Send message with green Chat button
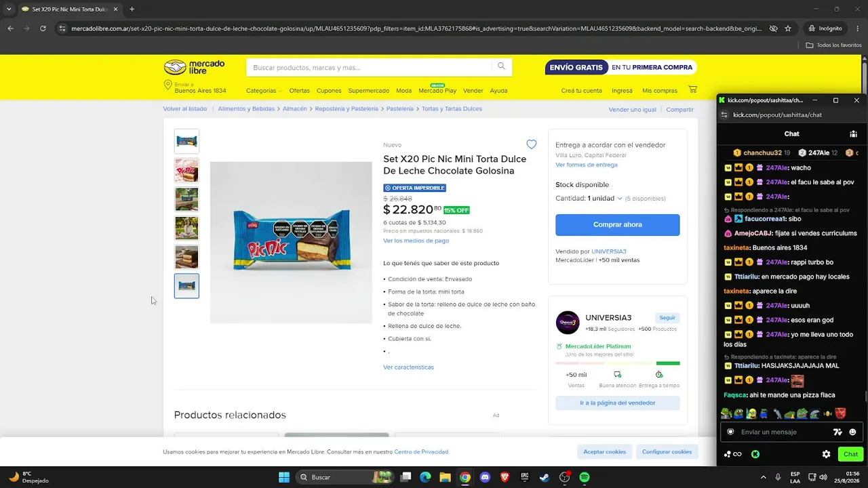Image resolution: width=868 pixels, height=488 pixels. [x=850, y=454]
